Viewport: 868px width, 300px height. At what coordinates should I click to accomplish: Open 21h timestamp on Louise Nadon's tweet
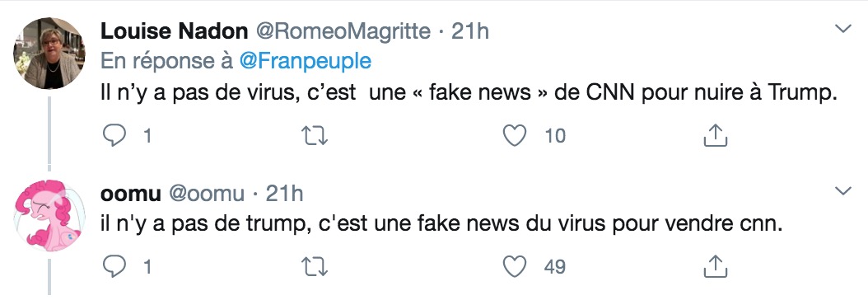pos(470,31)
